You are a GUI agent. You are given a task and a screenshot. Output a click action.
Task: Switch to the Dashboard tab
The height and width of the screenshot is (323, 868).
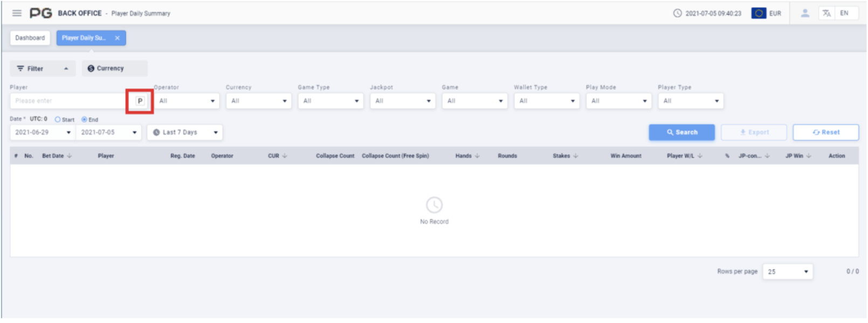(30, 38)
